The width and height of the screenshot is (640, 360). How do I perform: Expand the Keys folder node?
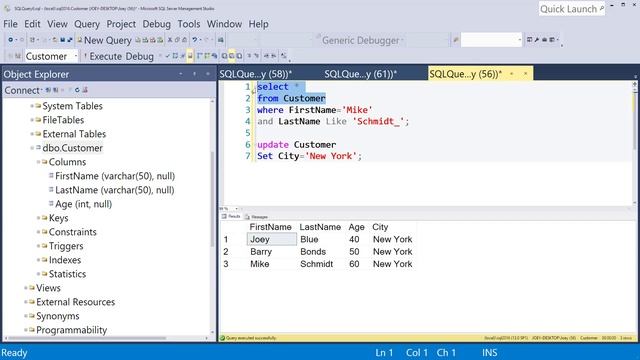click(38, 218)
